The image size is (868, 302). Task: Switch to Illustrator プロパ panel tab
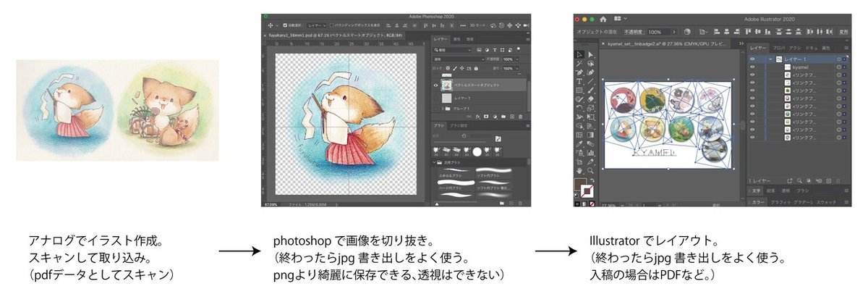(779, 48)
